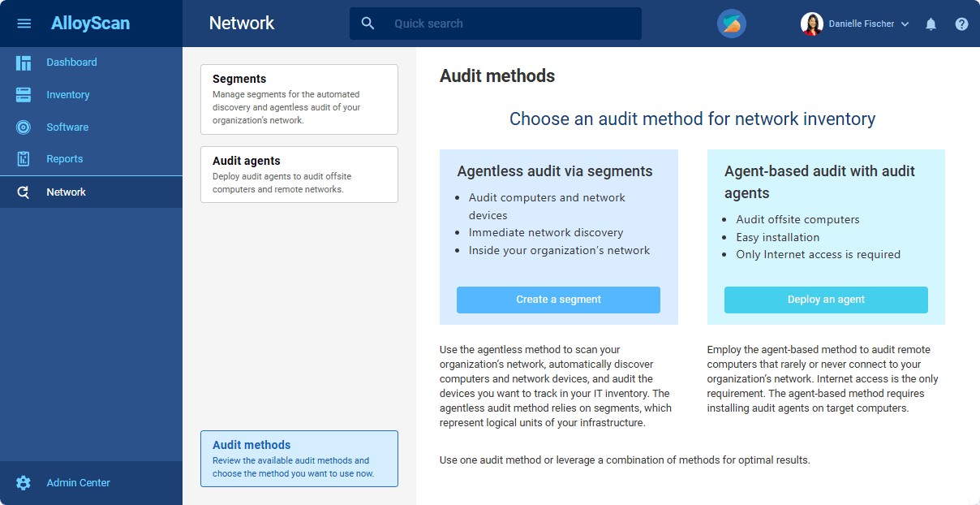
Task: Click Danielle Fischer's profile avatar
Action: click(x=811, y=24)
